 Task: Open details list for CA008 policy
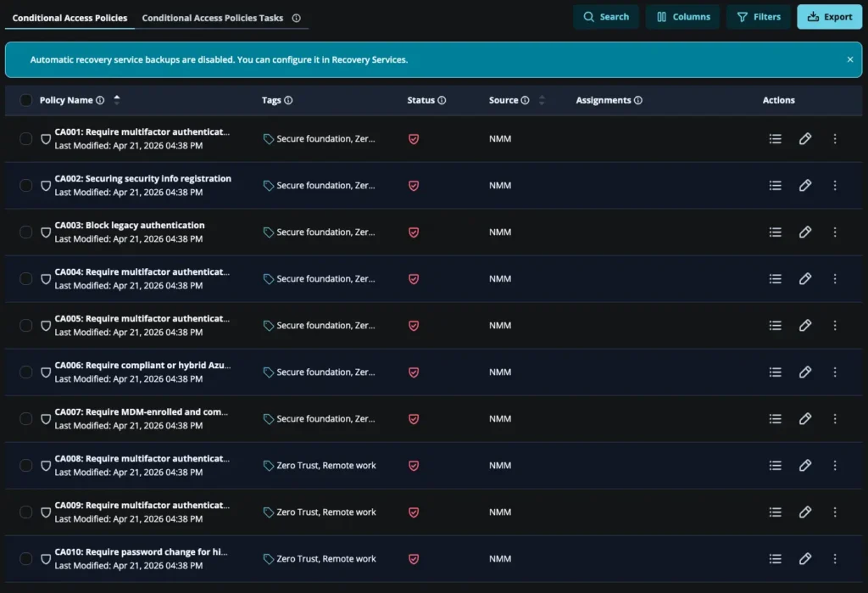click(775, 466)
